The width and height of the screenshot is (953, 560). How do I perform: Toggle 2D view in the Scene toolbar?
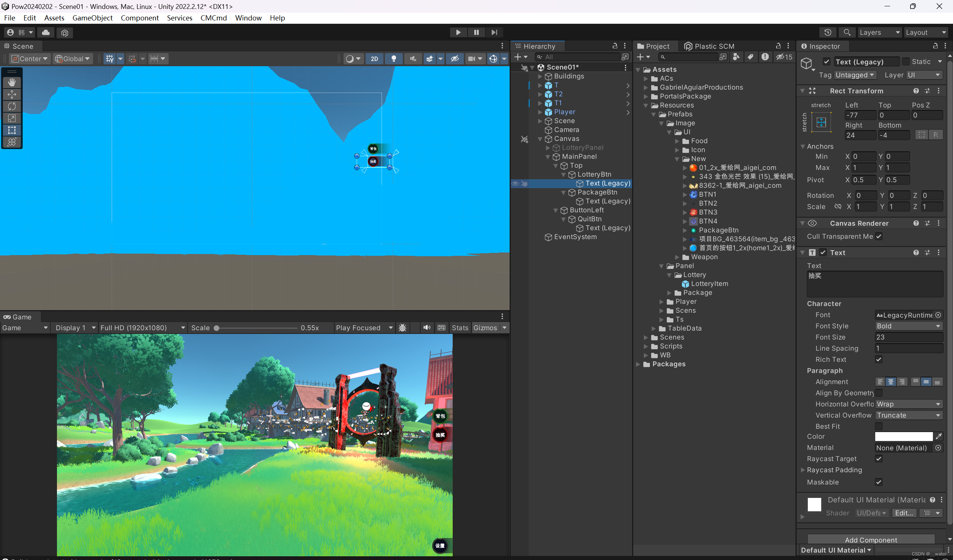[x=374, y=59]
